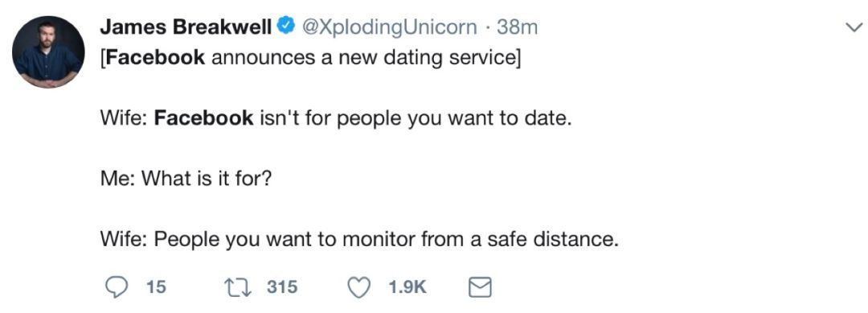This screenshot has height=313, width=868.
Task: Select bold Facebook in the bracketed announcement line
Action: (x=155, y=58)
